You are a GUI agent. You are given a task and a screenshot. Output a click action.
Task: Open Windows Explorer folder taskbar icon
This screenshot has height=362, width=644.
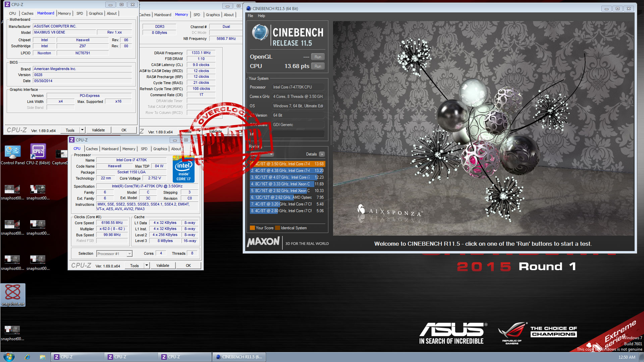[x=42, y=357]
